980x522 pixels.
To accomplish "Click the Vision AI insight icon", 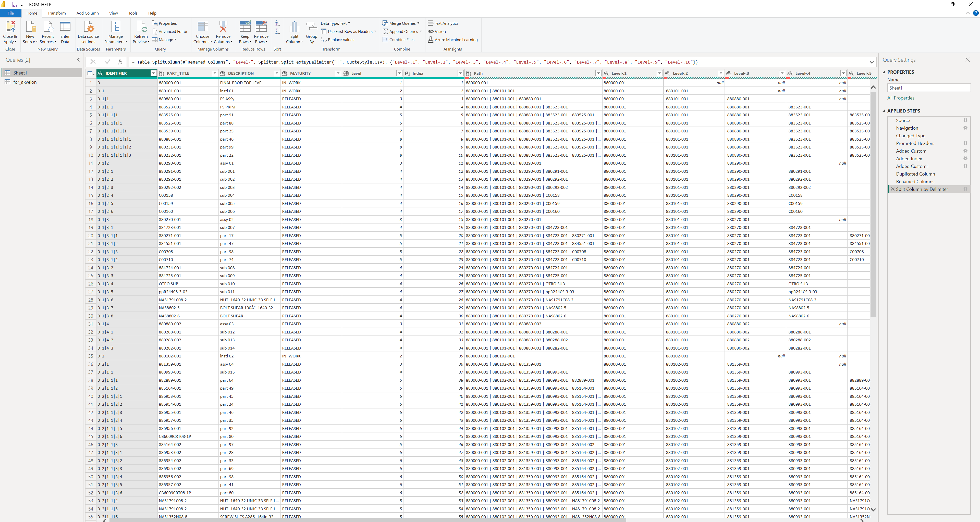I will (431, 32).
